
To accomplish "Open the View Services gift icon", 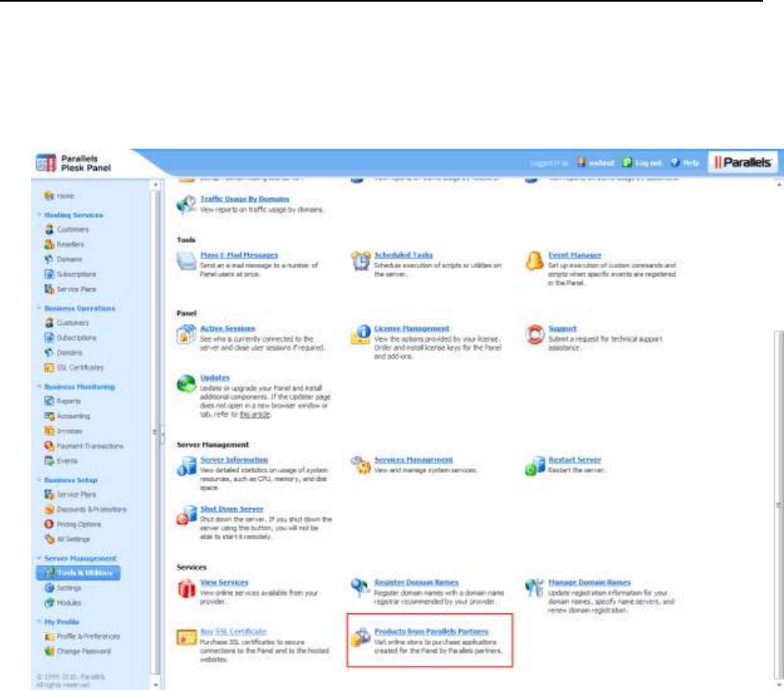I will (186, 587).
